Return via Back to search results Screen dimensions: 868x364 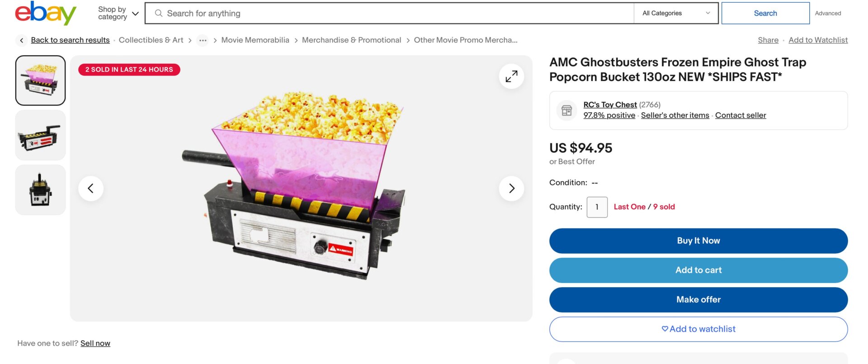70,40
